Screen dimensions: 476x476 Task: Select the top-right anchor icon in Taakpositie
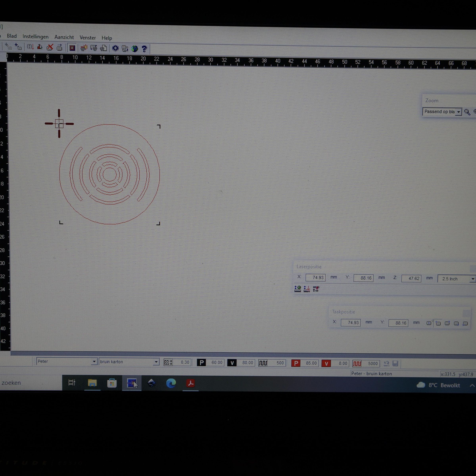click(447, 323)
